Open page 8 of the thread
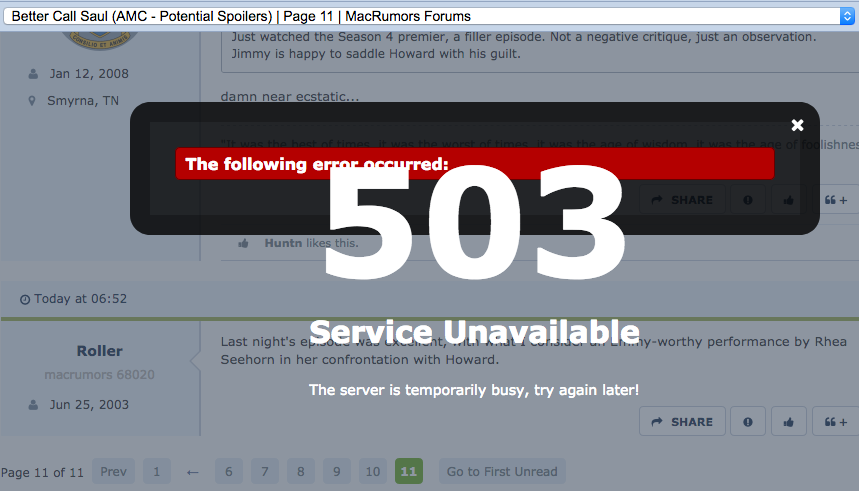Viewport: 859px width, 491px height. click(x=301, y=471)
